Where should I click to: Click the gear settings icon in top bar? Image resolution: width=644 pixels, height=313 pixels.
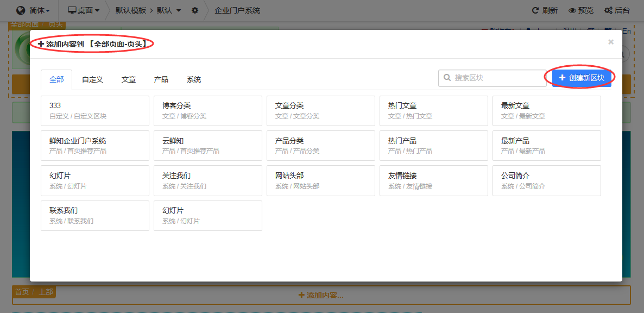pyautogui.click(x=195, y=10)
